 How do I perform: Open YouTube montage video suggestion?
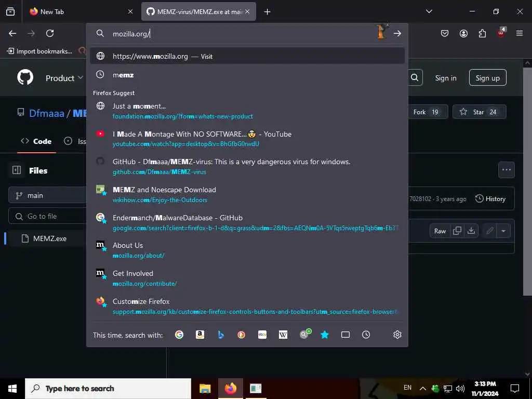(x=247, y=139)
